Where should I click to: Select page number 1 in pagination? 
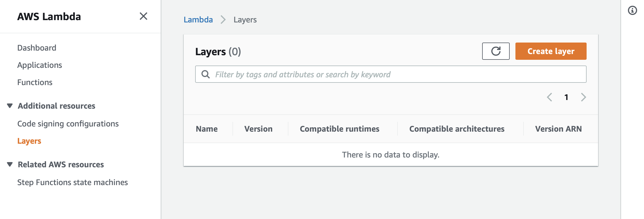pyautogui.click(x=566, y=97)
